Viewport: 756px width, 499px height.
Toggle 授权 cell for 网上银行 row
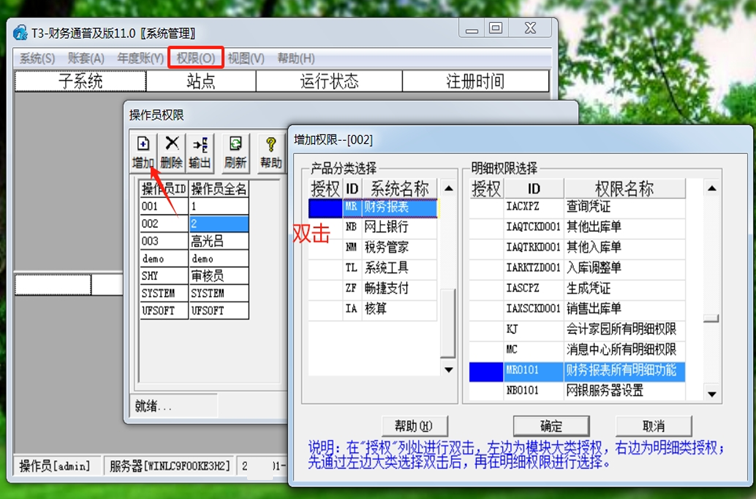coord(325,227)
